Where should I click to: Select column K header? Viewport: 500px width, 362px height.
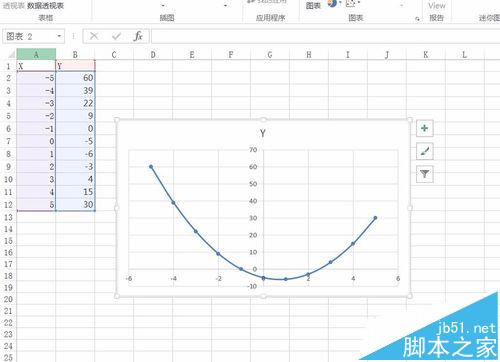click(426, 54)
